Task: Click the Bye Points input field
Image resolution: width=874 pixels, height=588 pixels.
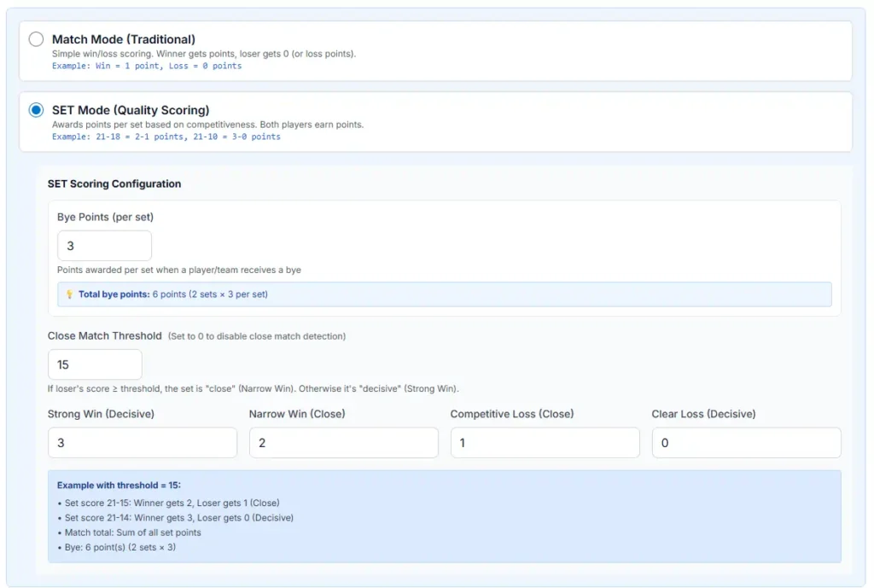Action: (104, 246)
